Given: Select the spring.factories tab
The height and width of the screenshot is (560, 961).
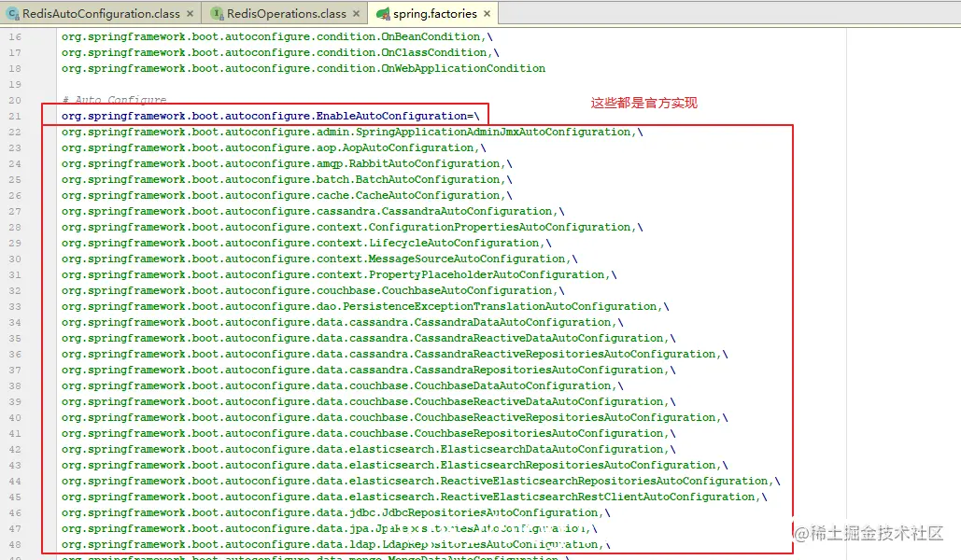Looking at the screenshot, I should tap(434, 13).
